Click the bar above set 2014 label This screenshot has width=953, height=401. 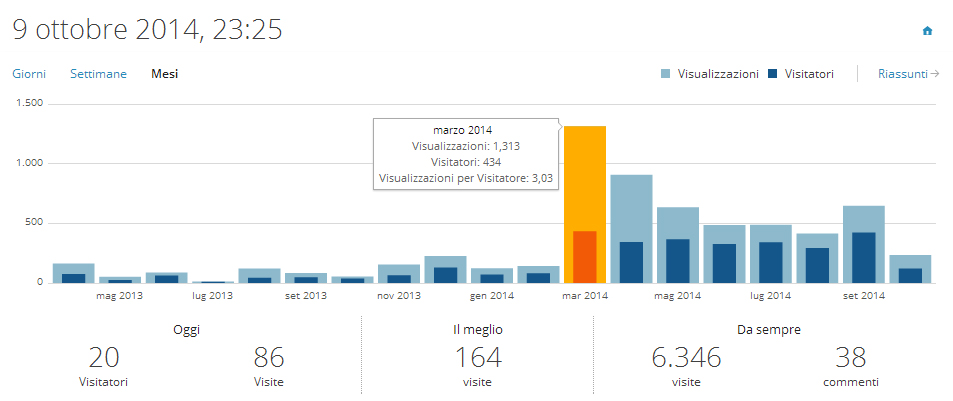click(863, 245)
